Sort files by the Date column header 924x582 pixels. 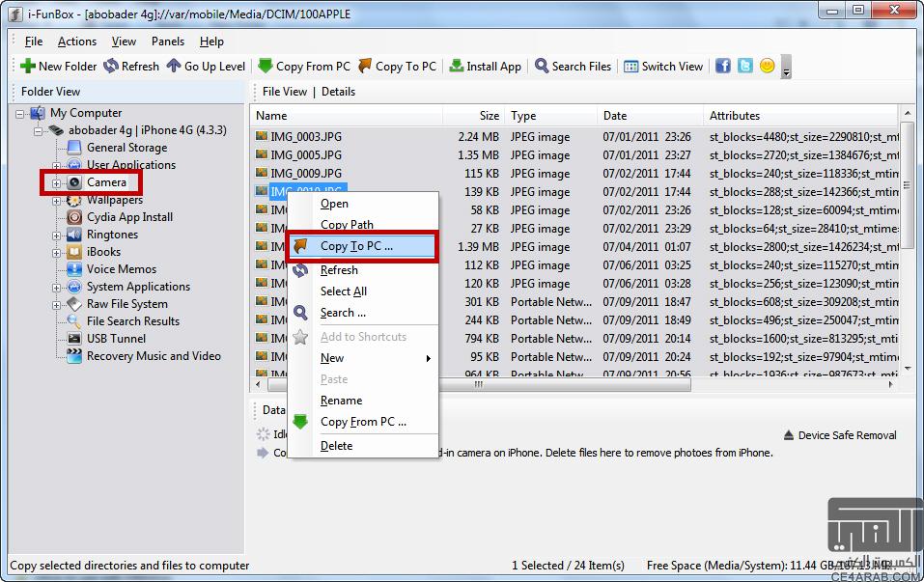click(650, 116)
